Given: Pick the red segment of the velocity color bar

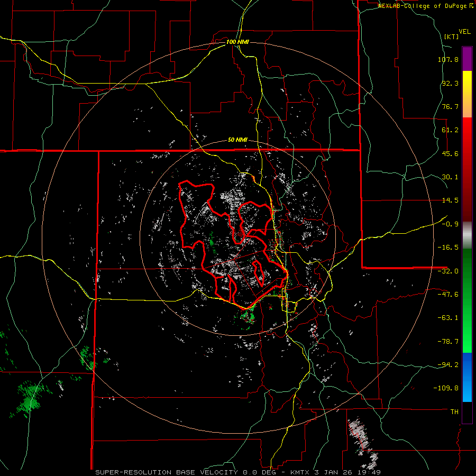Looking at the screenshot, I should tap(467, 169).
